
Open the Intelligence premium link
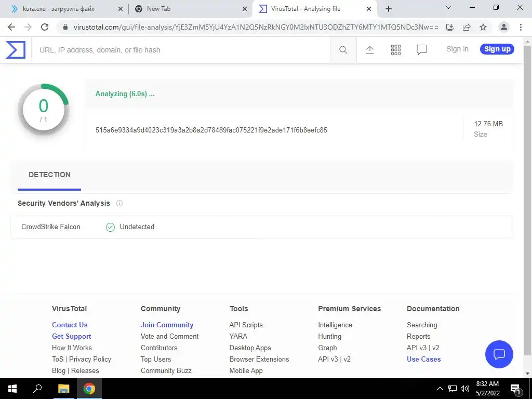[x=335, y=325]
